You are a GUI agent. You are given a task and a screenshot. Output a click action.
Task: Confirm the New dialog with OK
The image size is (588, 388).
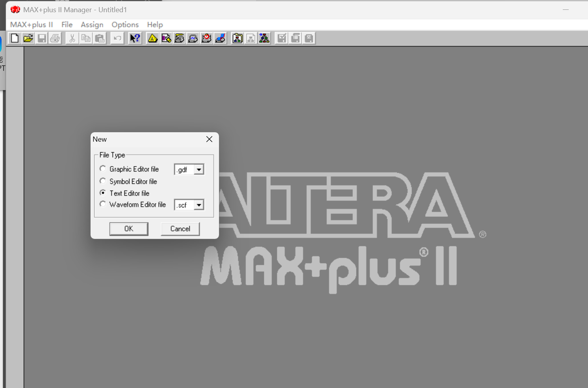[x=129, y=229]
